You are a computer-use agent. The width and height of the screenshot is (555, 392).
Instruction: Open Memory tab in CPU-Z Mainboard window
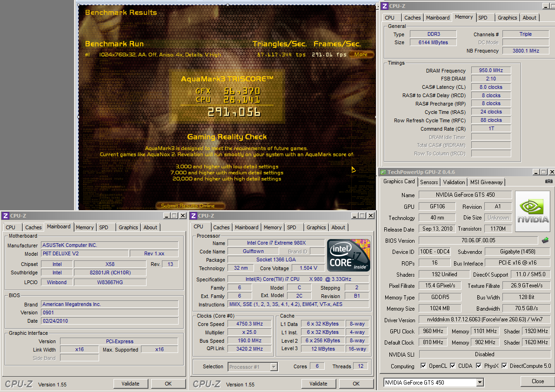click(x=85, y=227)
